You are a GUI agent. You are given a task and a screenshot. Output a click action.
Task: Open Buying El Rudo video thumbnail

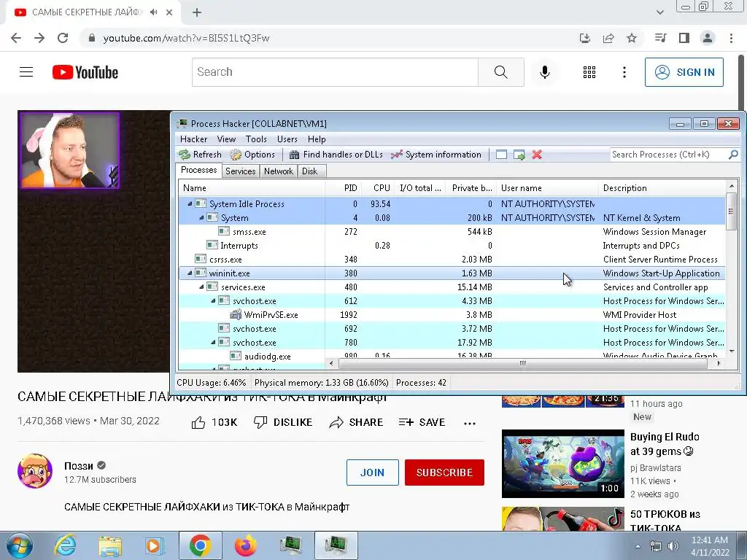[562, 463]
